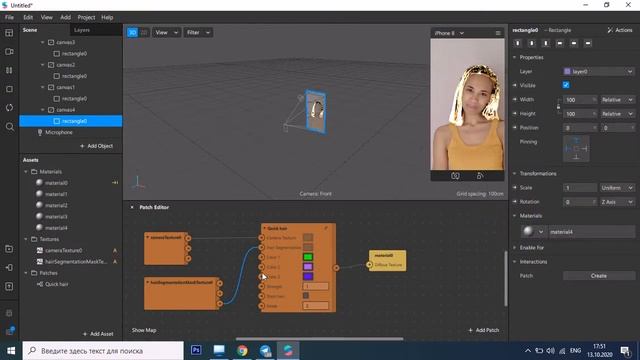Collapse the canvas4 tree node

tap(42, 110)
